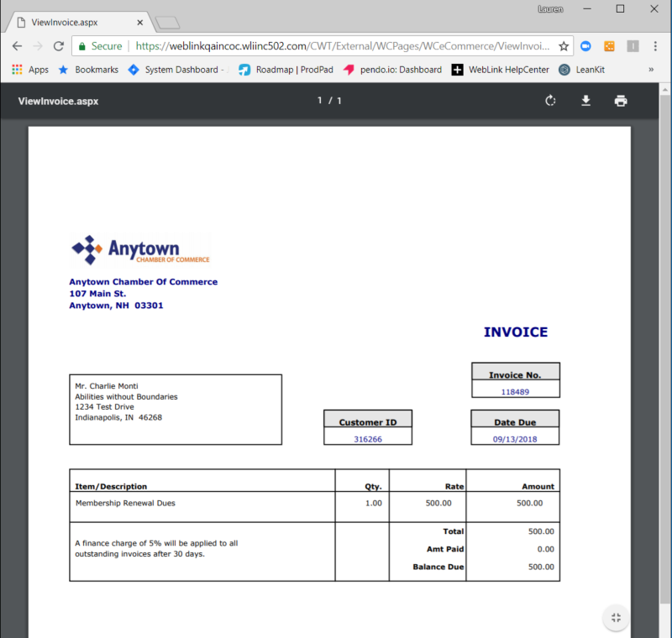Click the browser back arrow

click(17, 46)
